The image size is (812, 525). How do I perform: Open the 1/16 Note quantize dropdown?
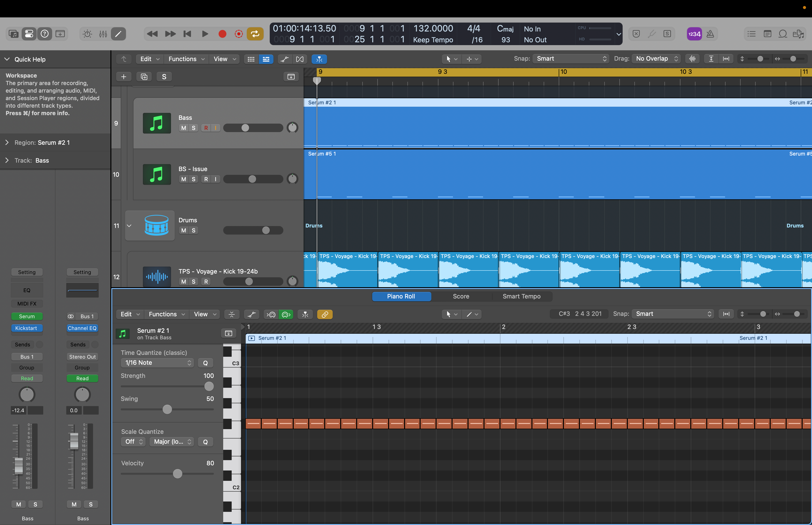(157, 363)
